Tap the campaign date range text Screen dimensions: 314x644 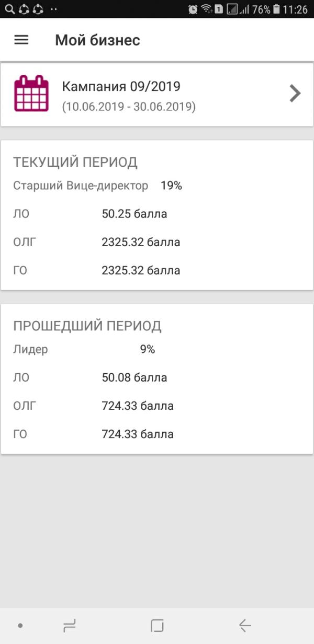[x=129, y=107]
